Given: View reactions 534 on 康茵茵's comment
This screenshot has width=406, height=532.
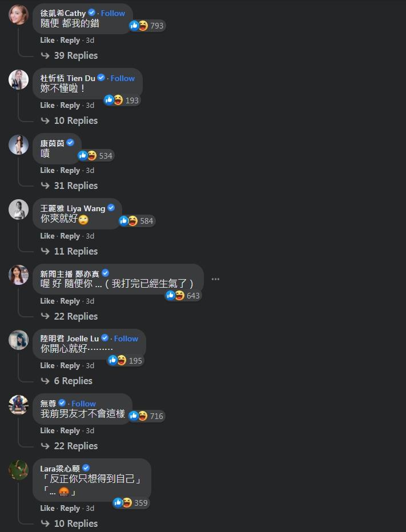Looking at the screenshot, I should [96, 156].
